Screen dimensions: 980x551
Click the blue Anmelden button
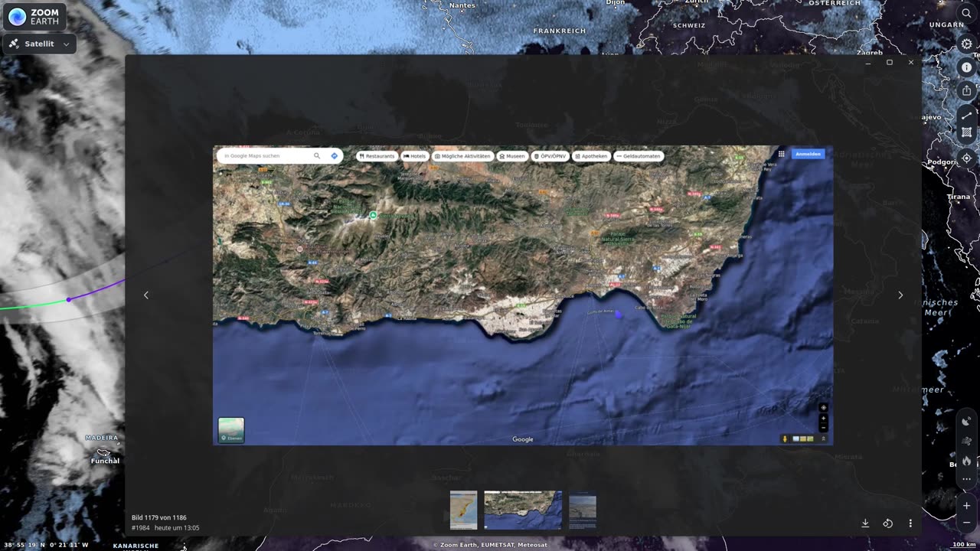pyautogui.click(x=808, y=154)
